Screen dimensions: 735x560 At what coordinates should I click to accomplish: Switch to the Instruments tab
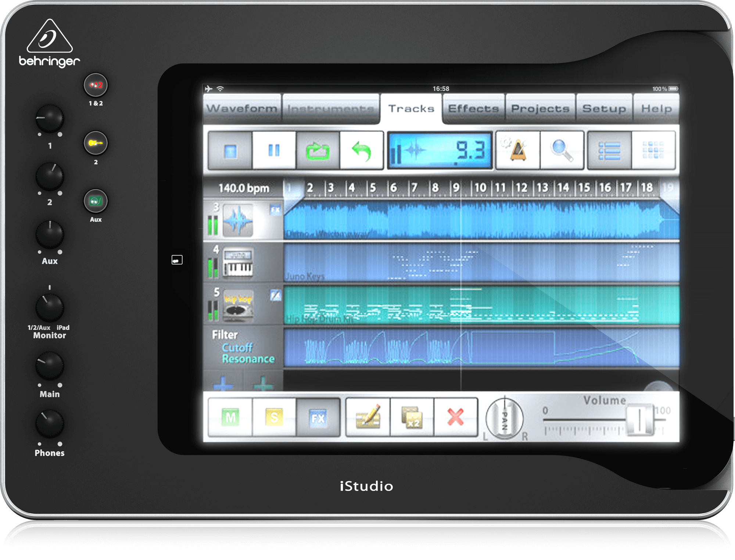point(331,108)
